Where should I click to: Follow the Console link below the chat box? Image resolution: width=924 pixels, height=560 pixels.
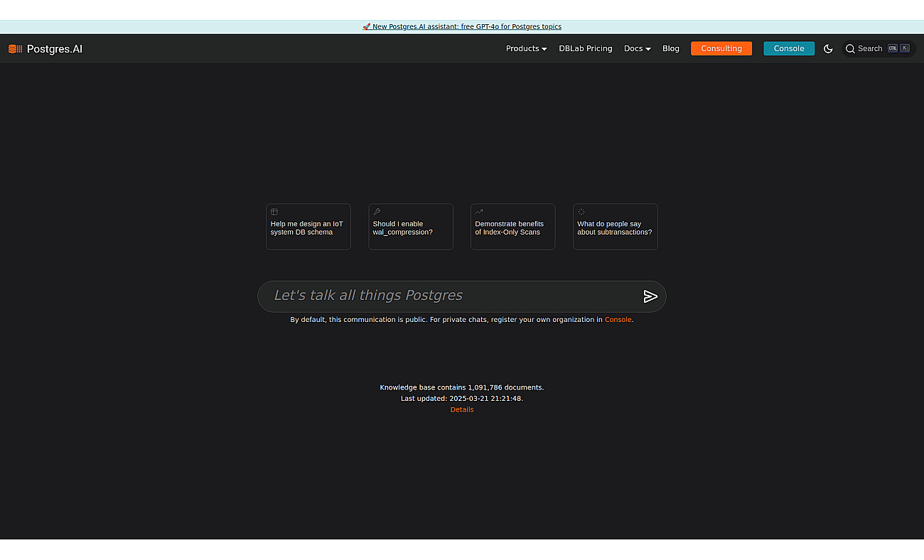coord(618,320)
